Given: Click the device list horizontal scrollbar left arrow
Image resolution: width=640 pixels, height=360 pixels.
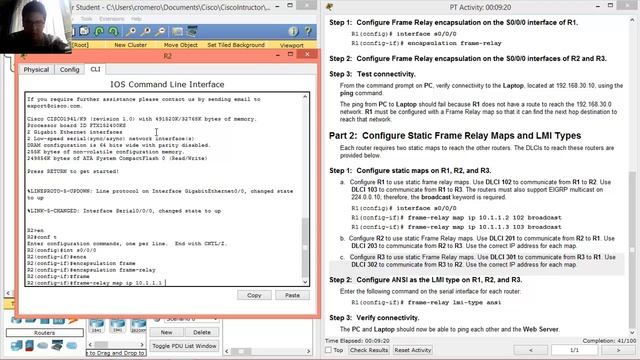Looking at the screenshot, I should (91, 345).
